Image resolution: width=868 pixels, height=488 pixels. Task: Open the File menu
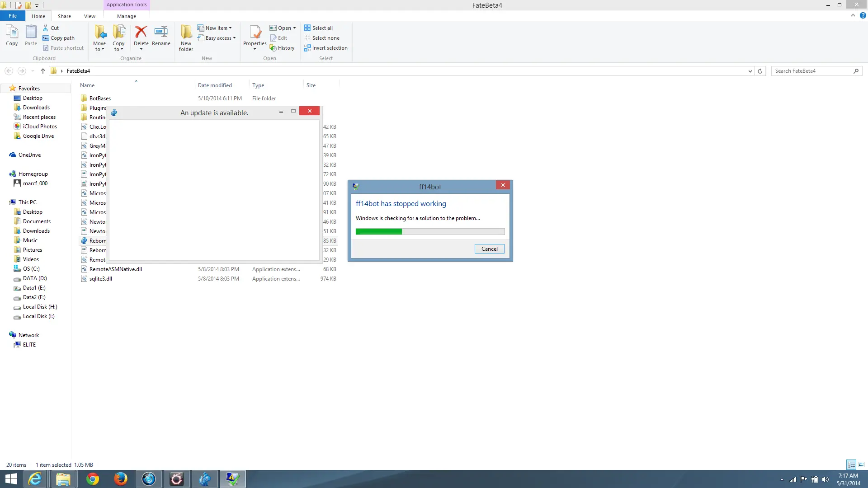(x=13, y=16)
